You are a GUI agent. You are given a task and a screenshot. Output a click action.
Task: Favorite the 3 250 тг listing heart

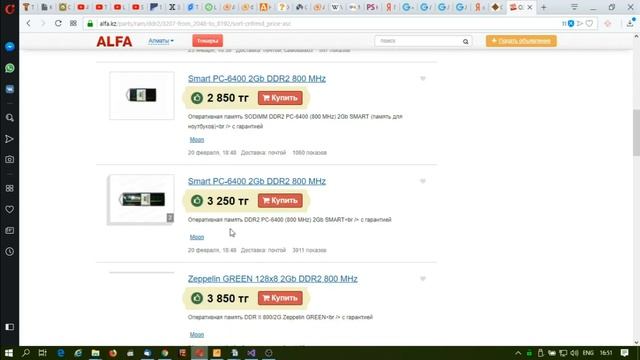coord(423,181)
